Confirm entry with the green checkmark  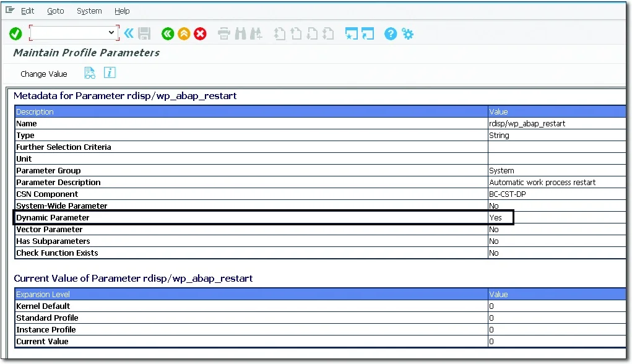[15, 33]
